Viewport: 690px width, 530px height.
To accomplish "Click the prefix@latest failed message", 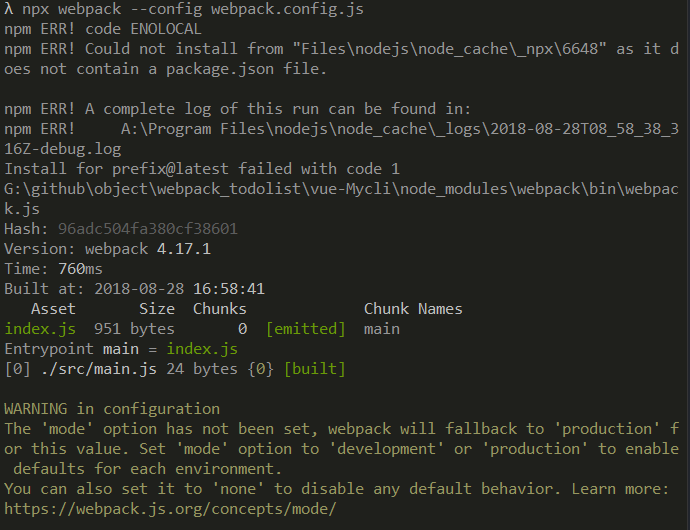I will [202, 169].
